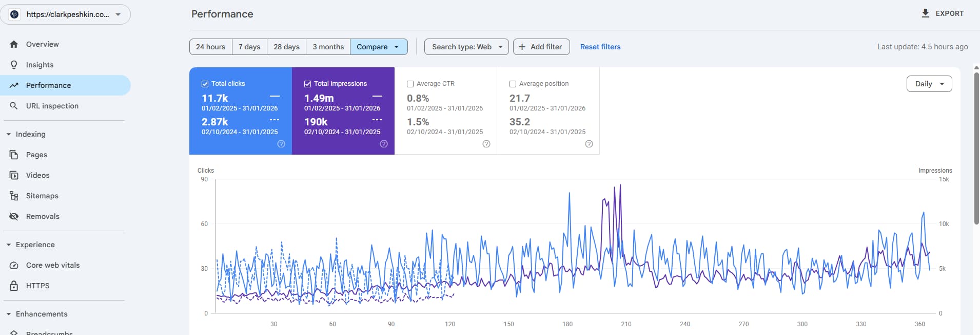Click the HTTPS lock icon
The image size is (980, 335).
click(14, 286)
